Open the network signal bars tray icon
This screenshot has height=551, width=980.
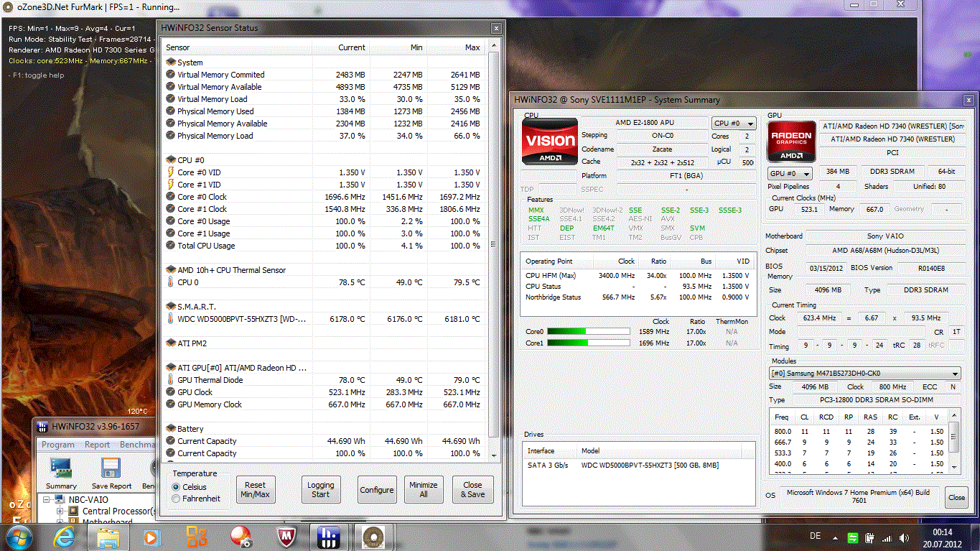[888, 538]
